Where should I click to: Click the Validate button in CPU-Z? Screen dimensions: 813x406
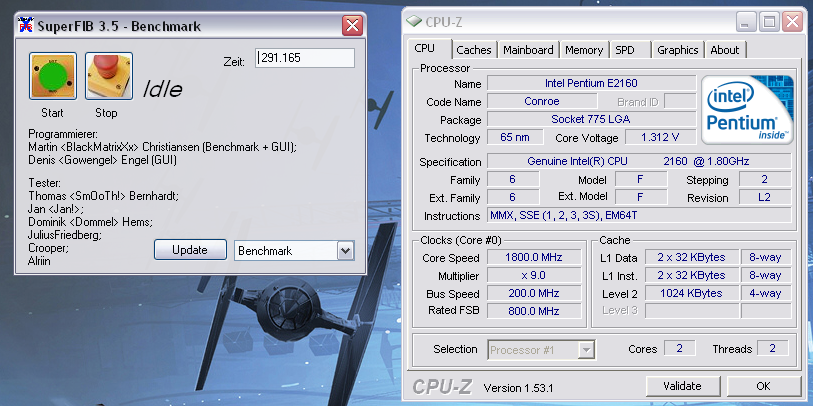click(x=682, y=386)
